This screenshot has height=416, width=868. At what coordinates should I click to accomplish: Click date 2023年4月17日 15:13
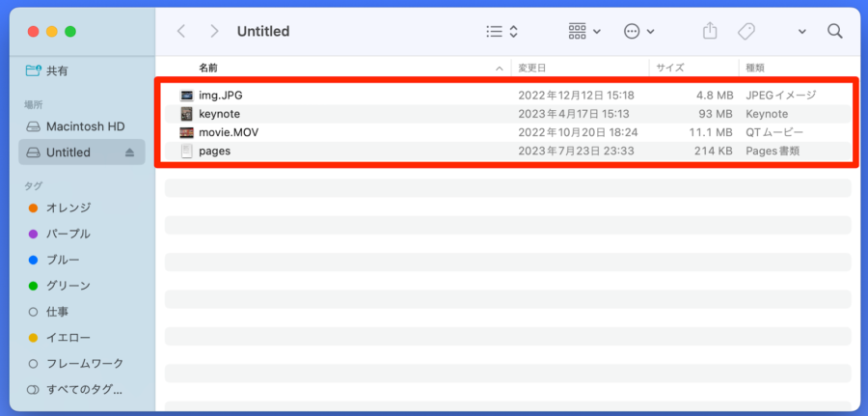(574, 114)
